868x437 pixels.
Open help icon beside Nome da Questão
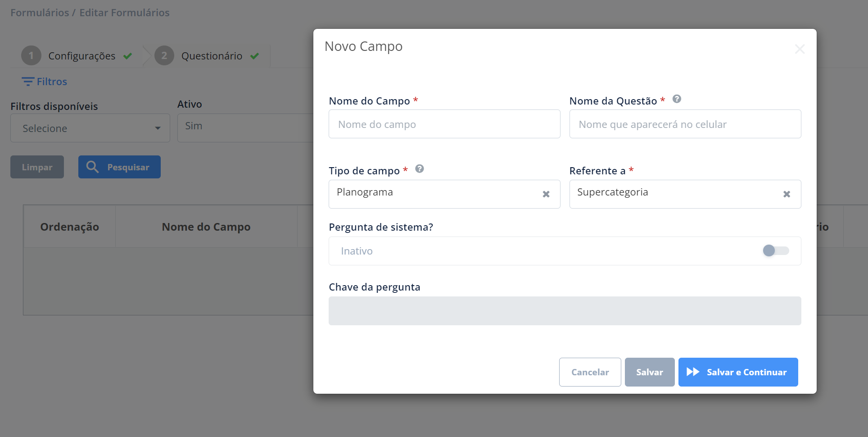click(677, 99)
